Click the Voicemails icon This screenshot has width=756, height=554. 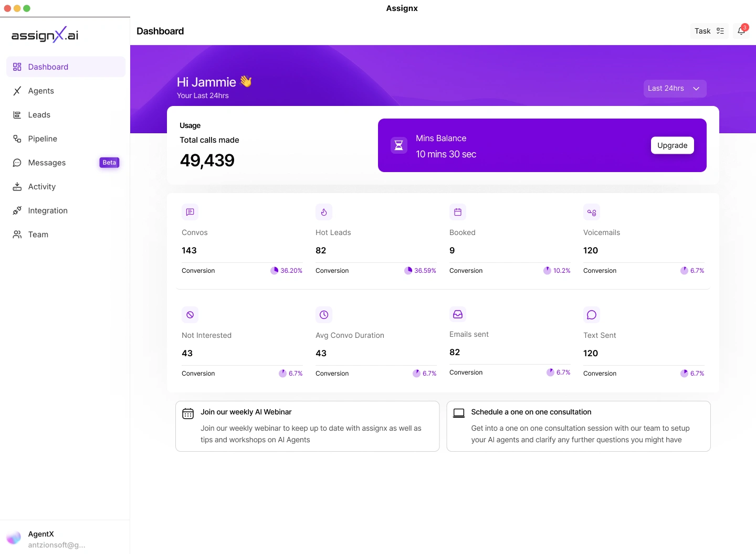[x=592, y=212]
